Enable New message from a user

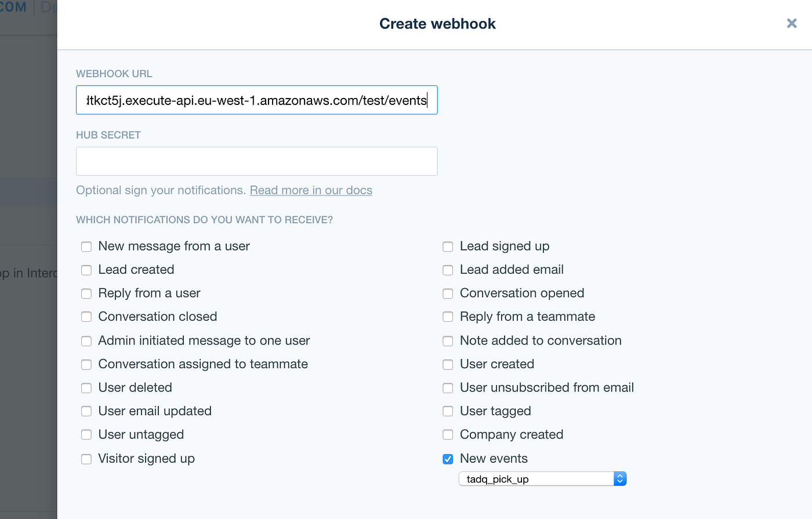click(x=86, y=246)
